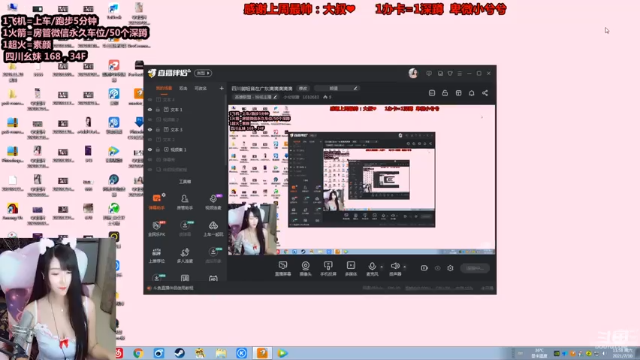Click the share icon above the preview
640x360 pixels.
485,93
